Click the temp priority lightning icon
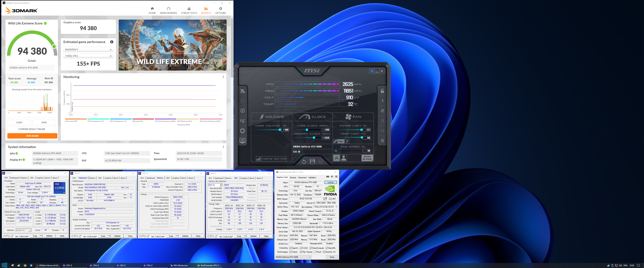The width and height of the screenshot is (644, 268). (x=347, y=141)
